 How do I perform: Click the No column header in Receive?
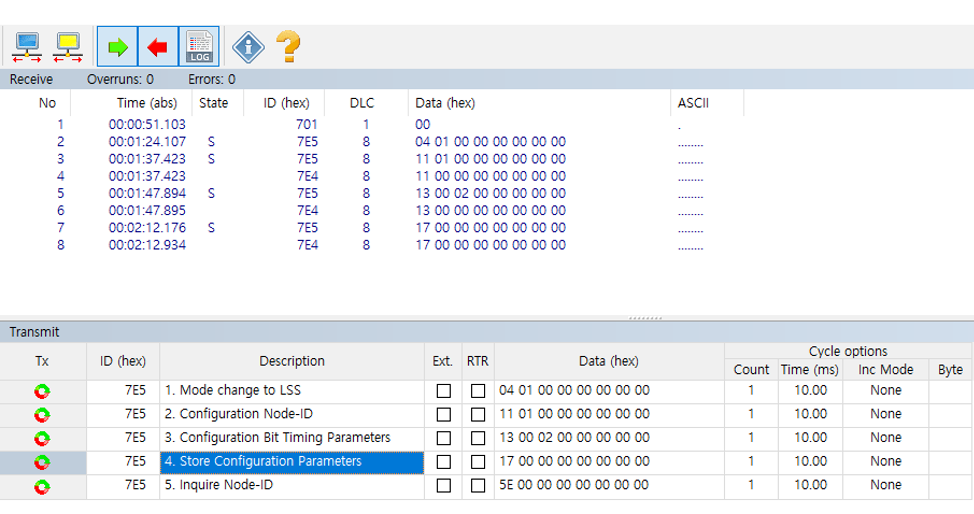tap(47, 103)
